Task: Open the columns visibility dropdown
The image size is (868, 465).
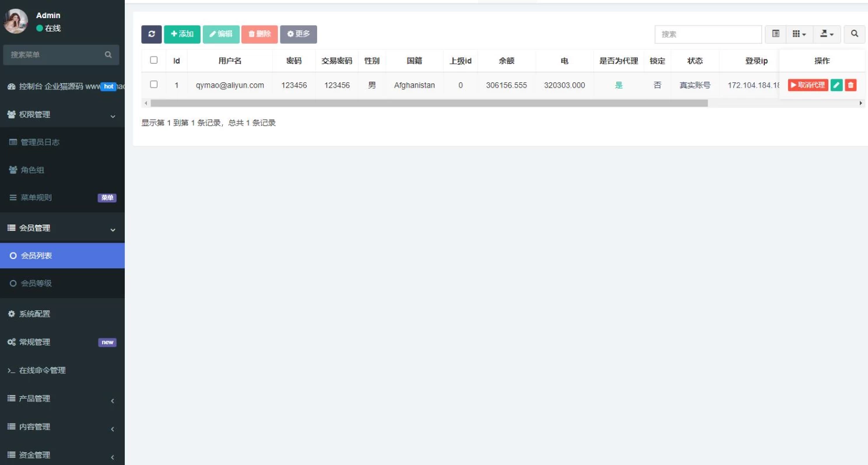Action: coord(799,34)
